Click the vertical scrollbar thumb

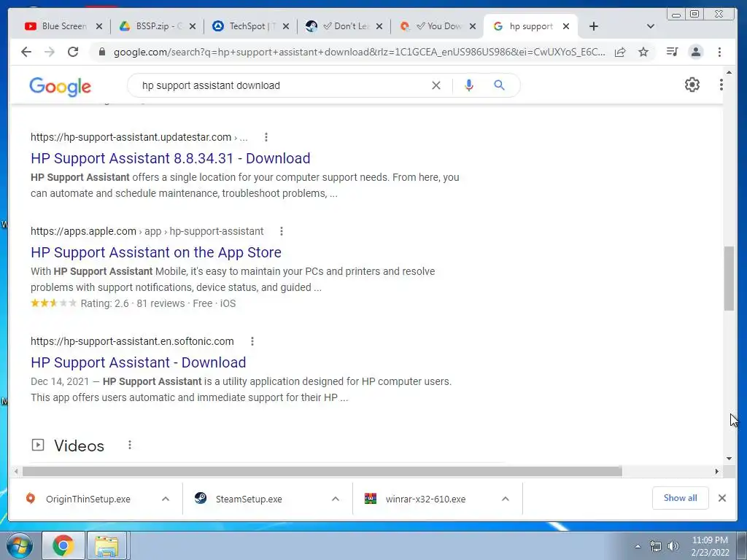point(729,279)
